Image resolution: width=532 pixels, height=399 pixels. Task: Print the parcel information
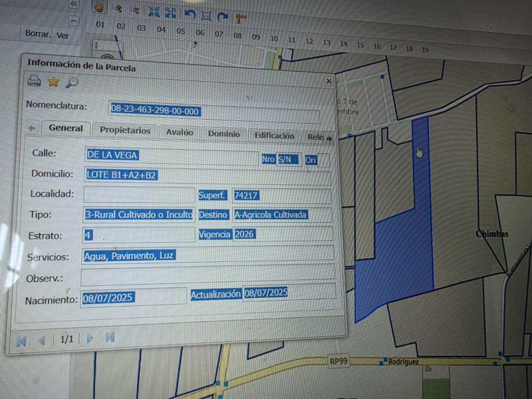34,81
